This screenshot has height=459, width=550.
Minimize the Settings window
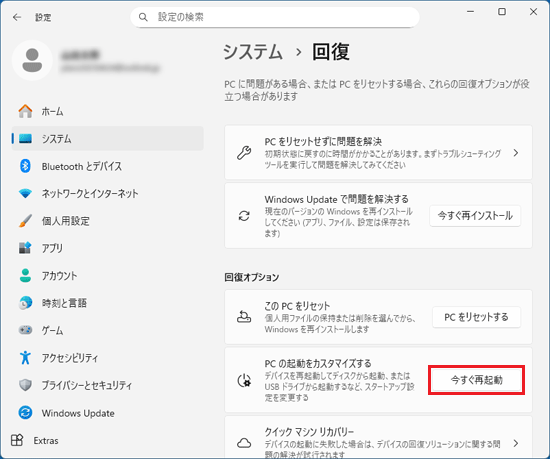tap(470, 12)
